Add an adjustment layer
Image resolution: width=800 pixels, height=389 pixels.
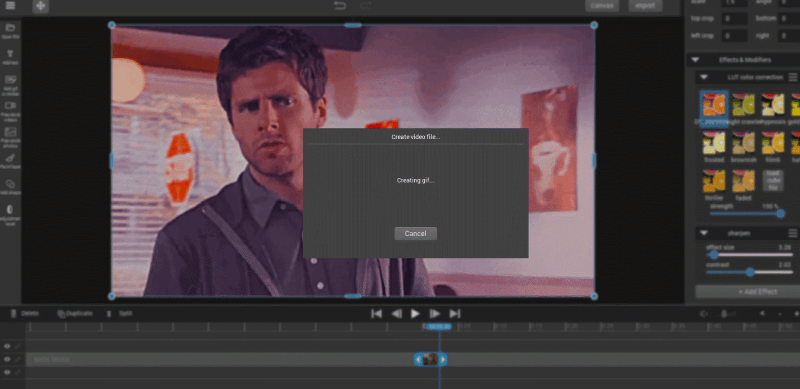point(10,210)
